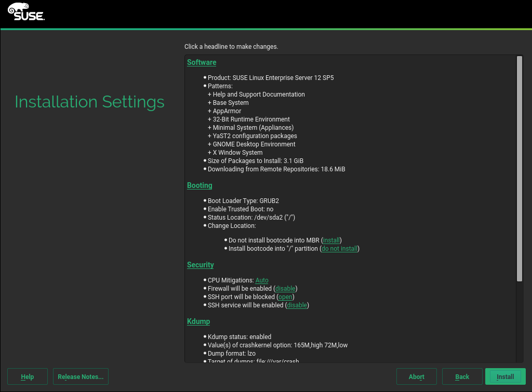Open the Booting headline settings

[199, 185]
